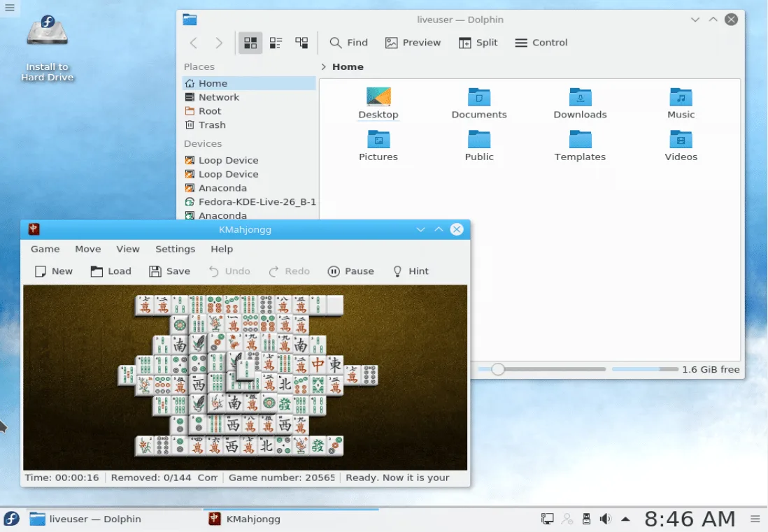Image resolution: width=768 pixels, height=532 pixels.
Task: Open the removable device notifier tray icon
Action: point(586,519)
